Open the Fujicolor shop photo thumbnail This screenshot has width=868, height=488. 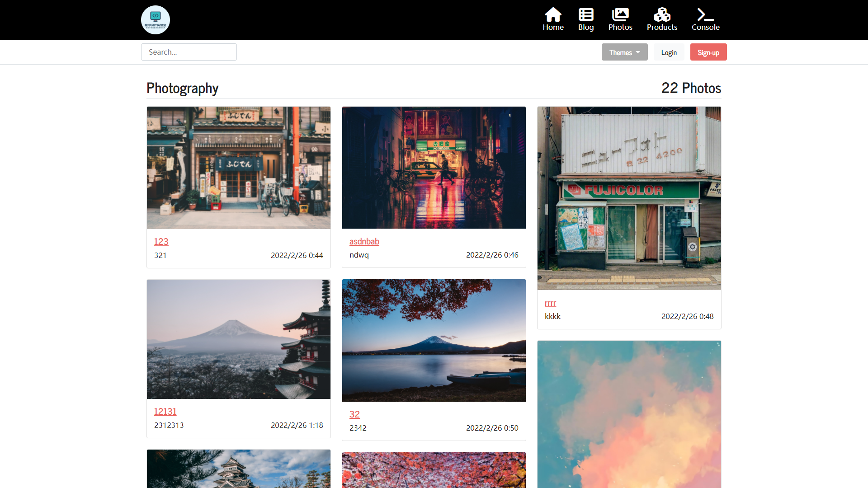coord(629,198)
